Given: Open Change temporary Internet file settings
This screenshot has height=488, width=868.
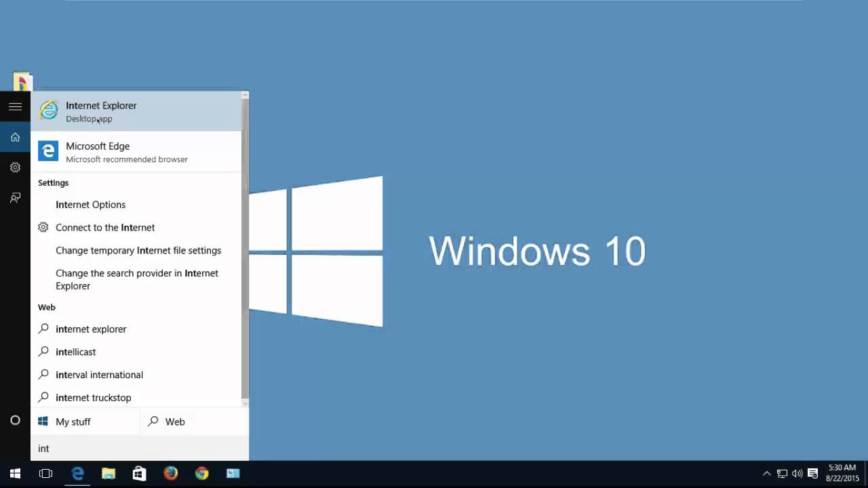Looking at the screenshot, I should [136, 251].
